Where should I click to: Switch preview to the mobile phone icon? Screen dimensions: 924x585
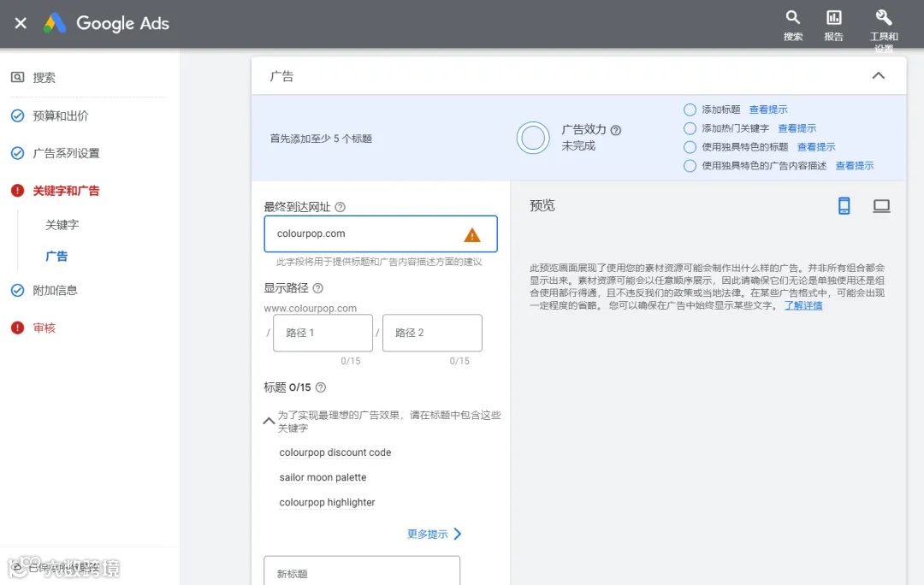[844, 205]
